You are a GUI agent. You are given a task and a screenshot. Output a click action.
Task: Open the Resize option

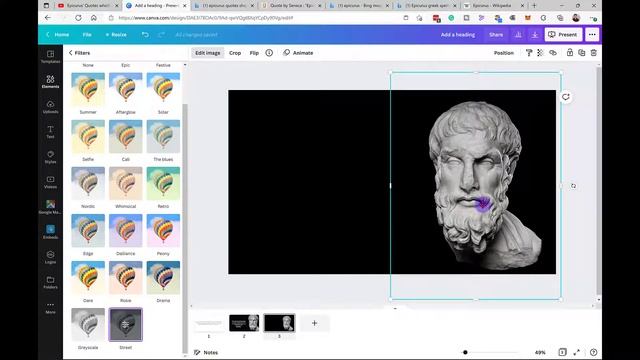pos(116,35)
